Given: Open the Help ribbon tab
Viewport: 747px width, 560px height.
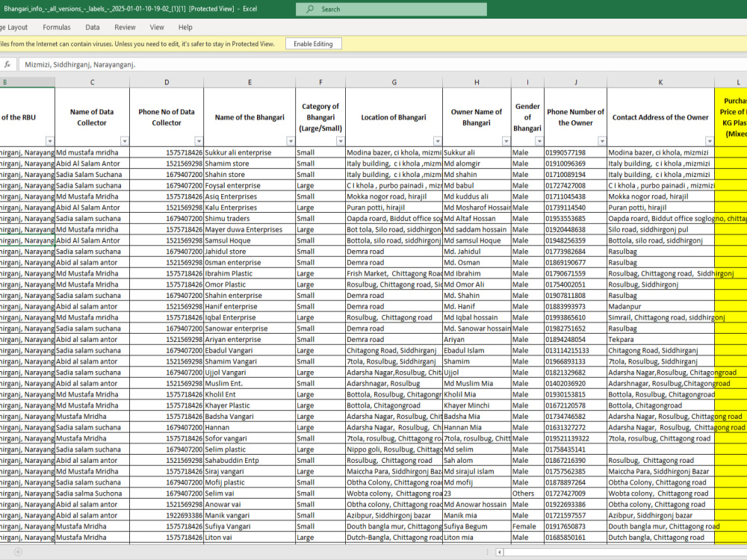Looking at the screenshot, I should point(185,28).
